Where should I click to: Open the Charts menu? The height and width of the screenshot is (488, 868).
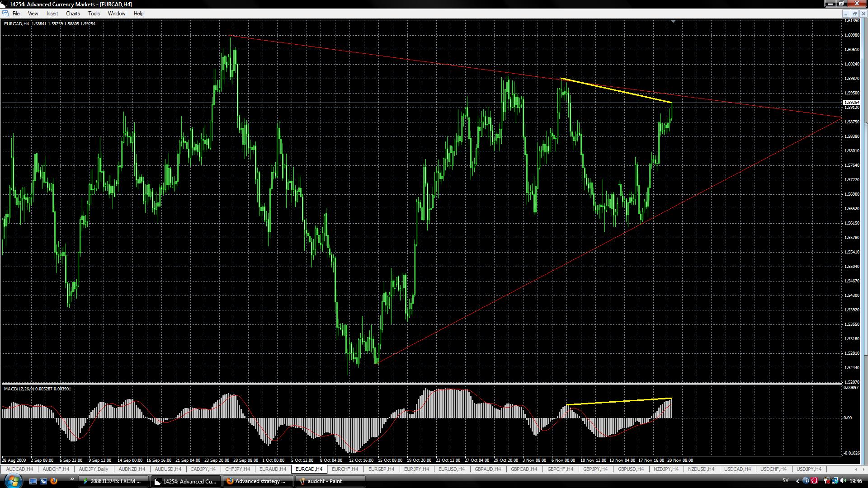[x=72, y=14]
